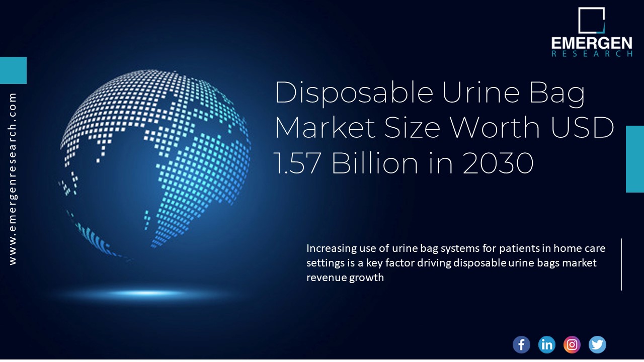Click the square logo mark above EMERGEN
Screen dimensions: 644x362
click(x=592, y=21)
